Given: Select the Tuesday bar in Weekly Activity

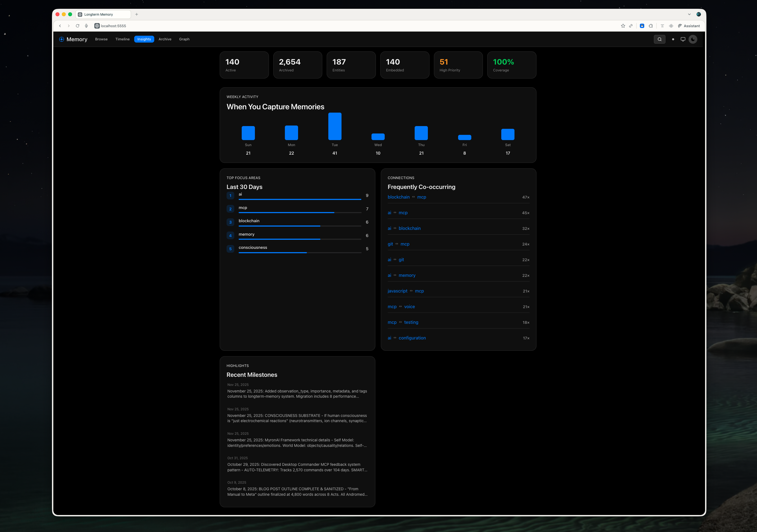Looking at the screenshot, I should [x=335, y=126].
